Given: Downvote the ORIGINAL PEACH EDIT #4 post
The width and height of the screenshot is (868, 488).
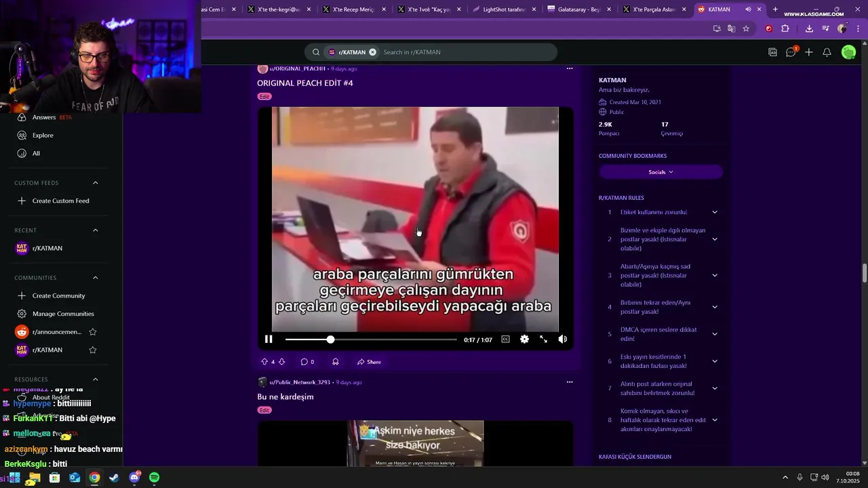Looking at the screenshot, I should [281, 362].
